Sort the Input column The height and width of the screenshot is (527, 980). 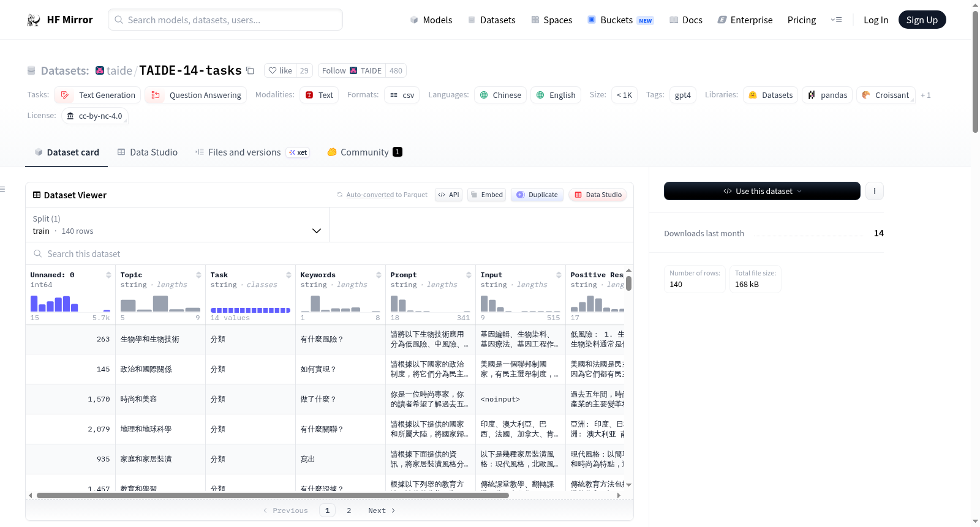559,275
